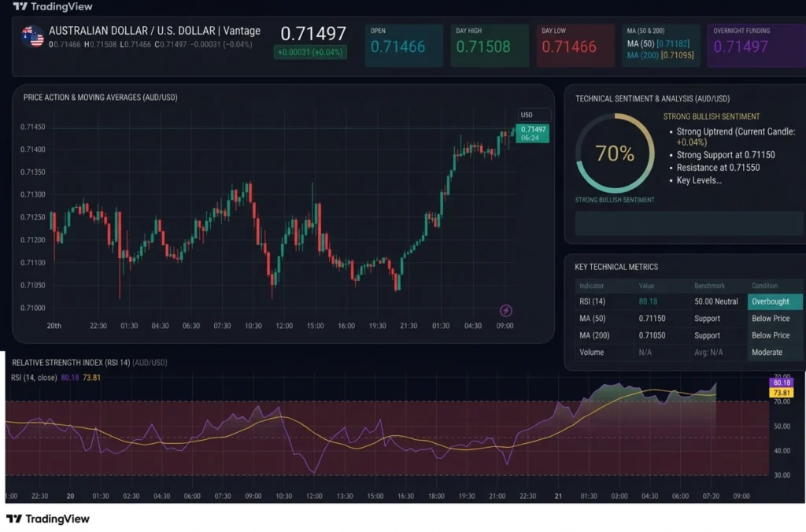This screenshot has width=806, height=532.
Task: Click the STRONG BULLISH SENTIMENT heading
Action: click(712, 116)
